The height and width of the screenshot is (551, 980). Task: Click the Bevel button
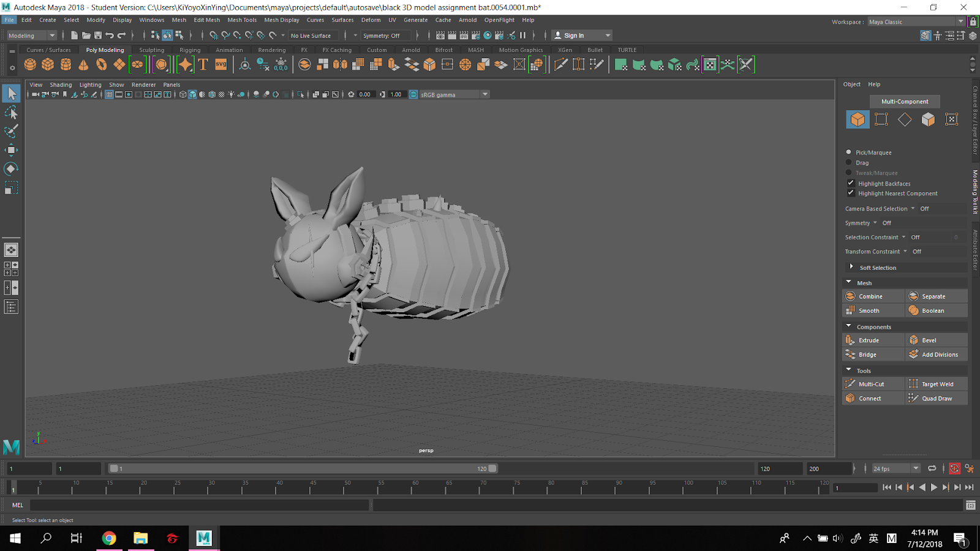tap(937, 340)
